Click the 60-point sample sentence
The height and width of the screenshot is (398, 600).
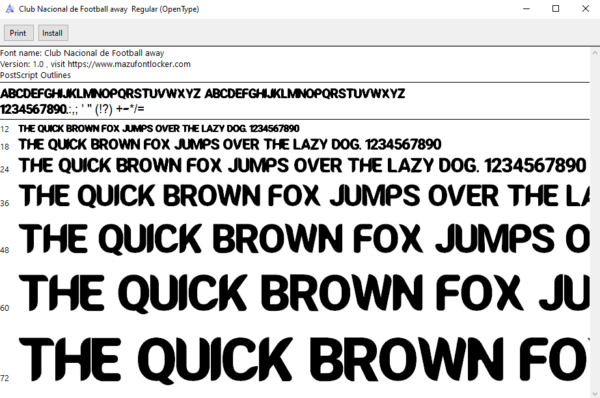tap(304, 293)
